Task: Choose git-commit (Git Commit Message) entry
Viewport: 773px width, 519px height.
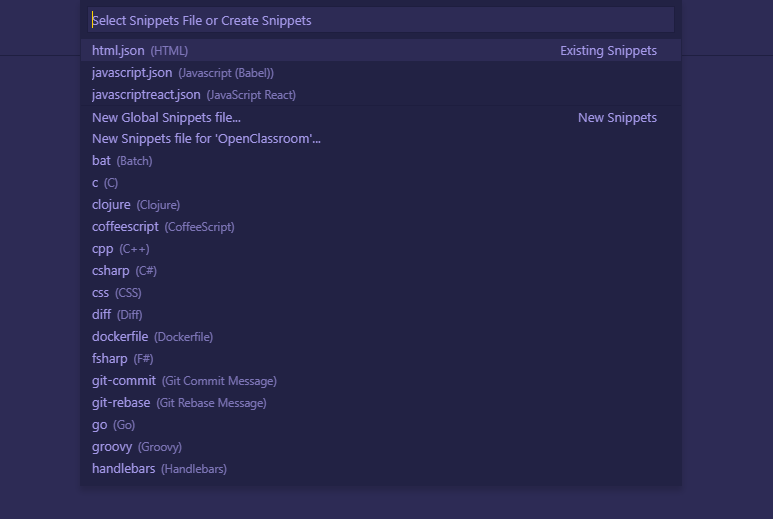Action: 184,381
